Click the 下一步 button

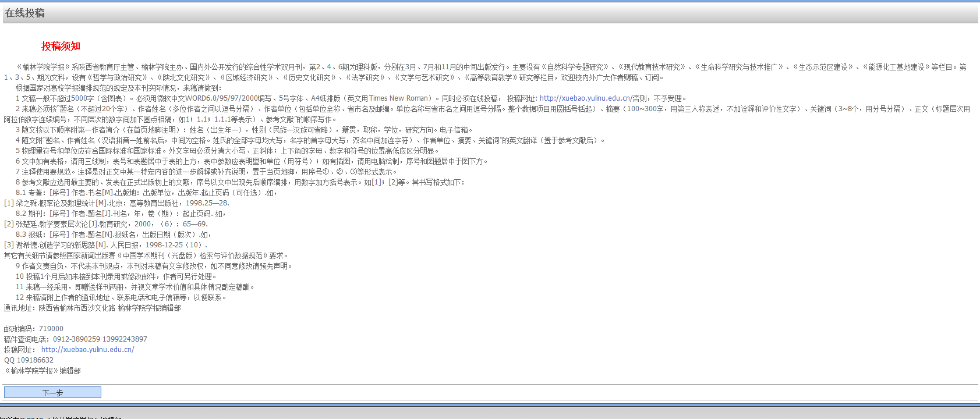[52, 393]
